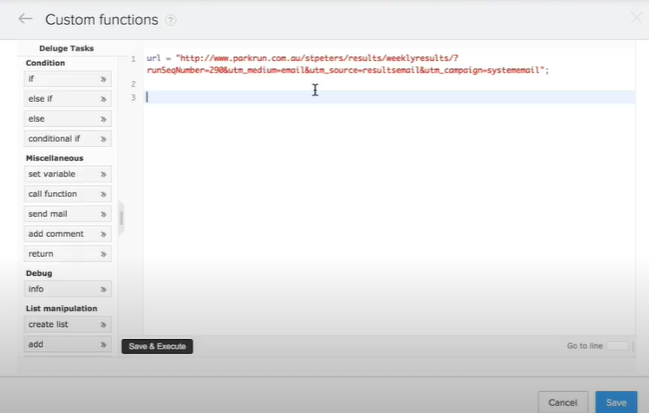Add an 'add comment' task
This screenshot has height=413, width=649.
point(67,234)
